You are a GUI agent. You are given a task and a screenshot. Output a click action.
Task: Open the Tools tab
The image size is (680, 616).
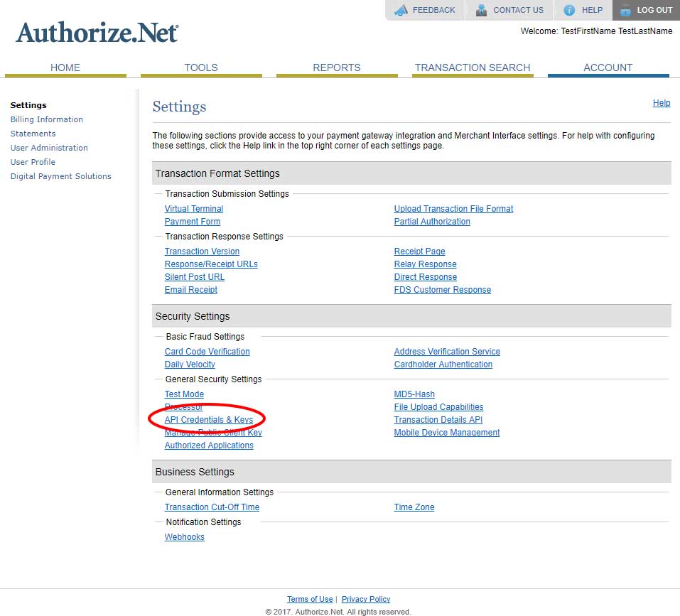pyautogui.click(x=201, y=67)
